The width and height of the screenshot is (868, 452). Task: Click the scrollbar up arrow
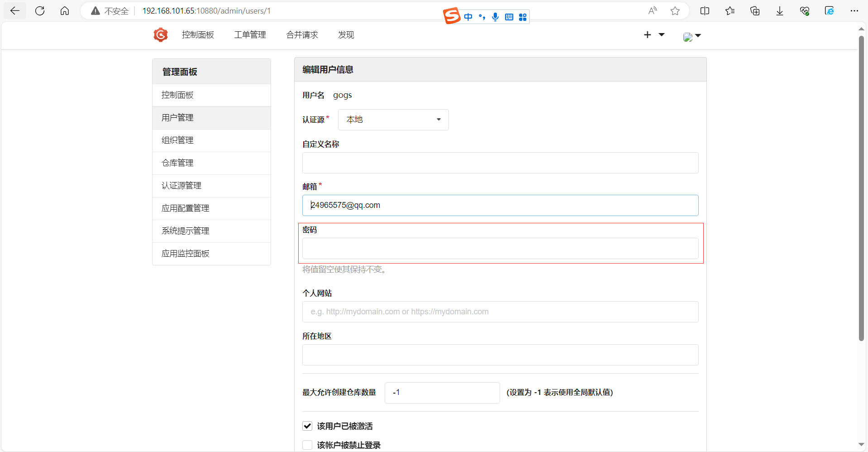pyautogui.click(x=861, y=29)
